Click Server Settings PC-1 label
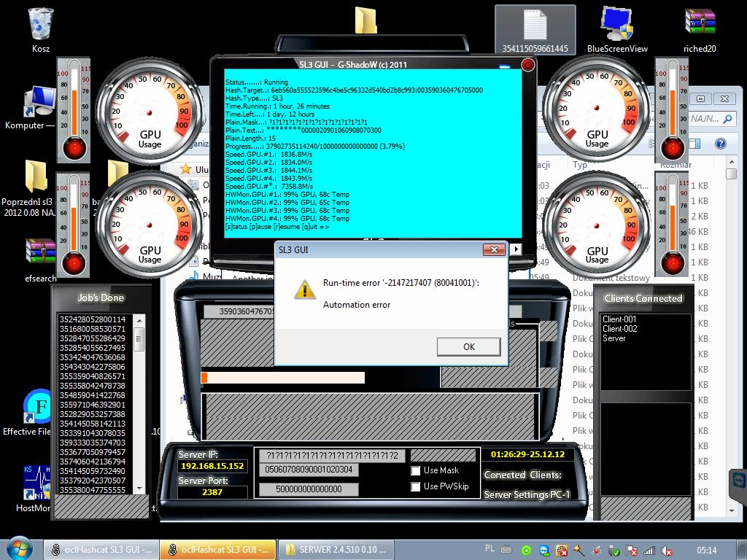 [527, 494]
